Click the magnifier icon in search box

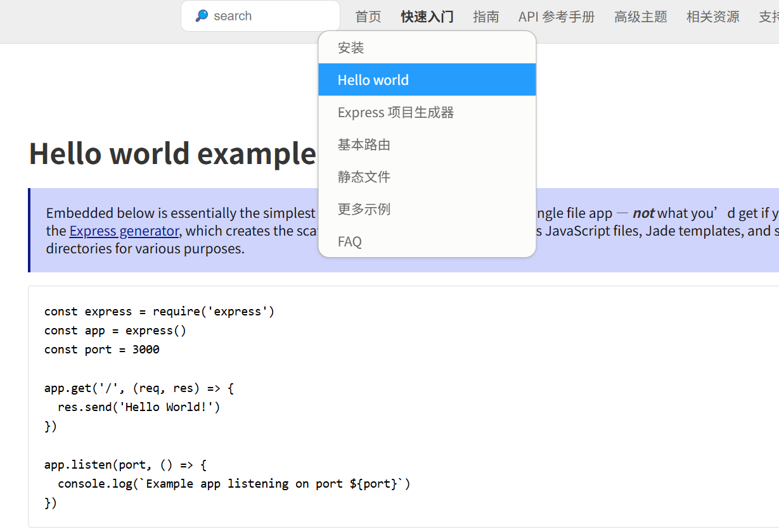pyautogui.click(x=202, y=16)
